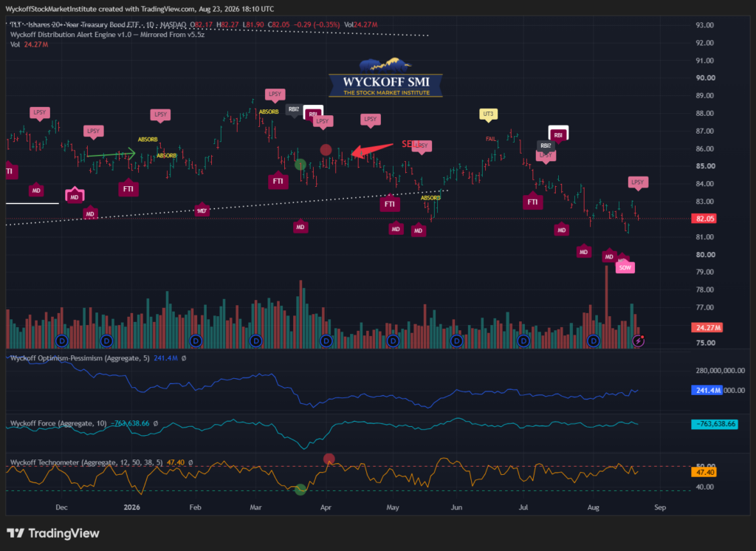The height and width of the screenshot is (551, 756).
Task: Click the white-boxed RBI label in July
Action: click(558, 134)
